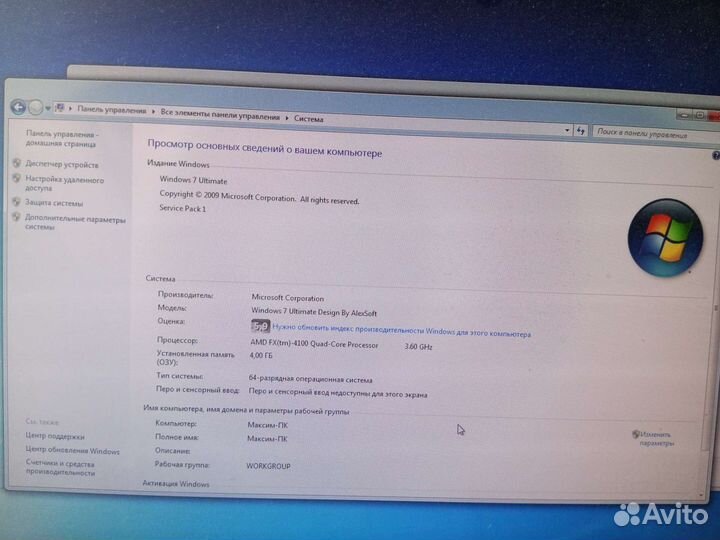Click the shield icon beside Изменить параметры

tap(635, 434)
